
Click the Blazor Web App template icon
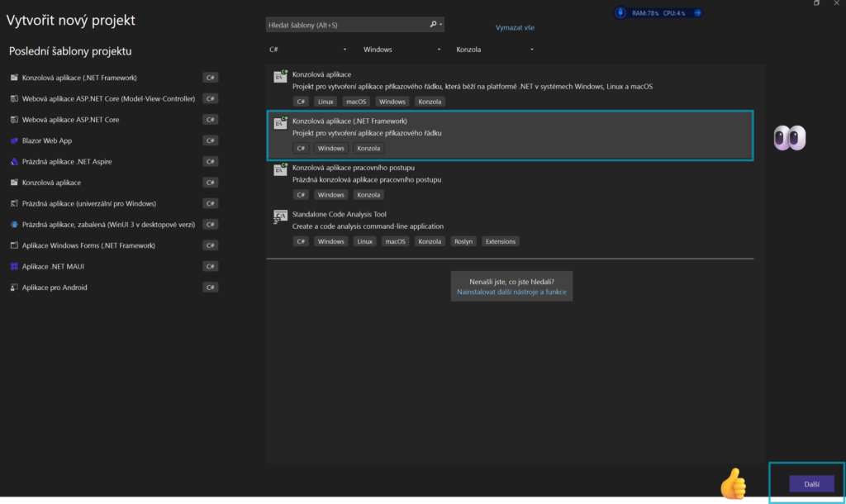pyautogui.click(x=14, y=140)
